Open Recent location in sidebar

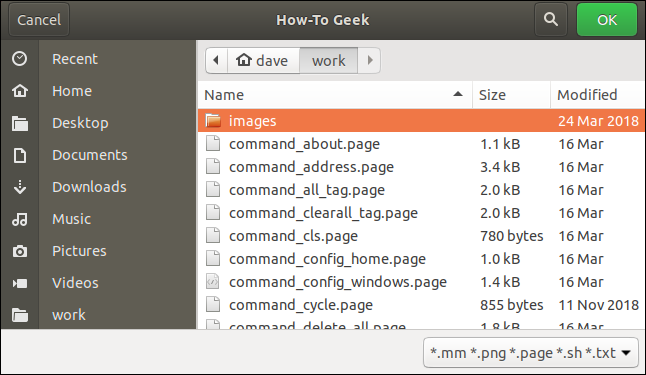click(75, 59)
